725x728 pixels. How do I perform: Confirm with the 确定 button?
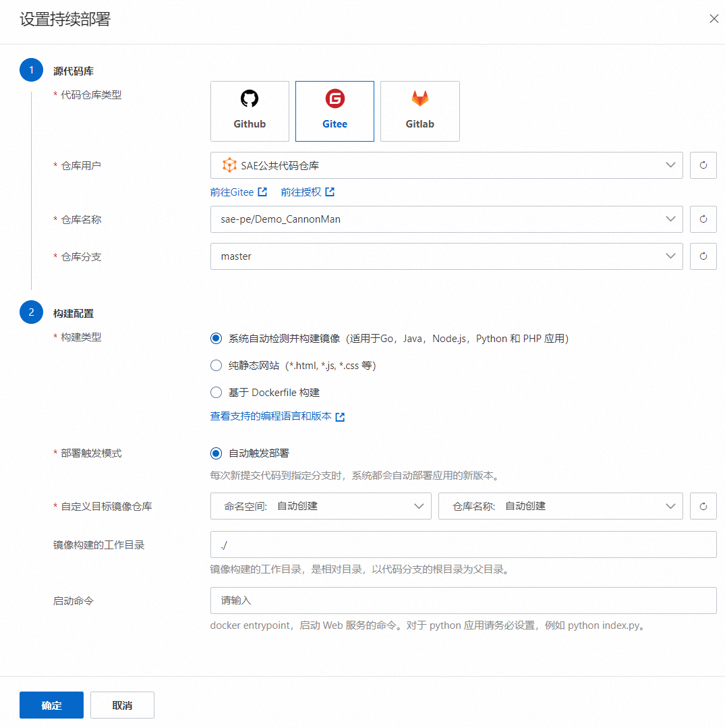51,705
